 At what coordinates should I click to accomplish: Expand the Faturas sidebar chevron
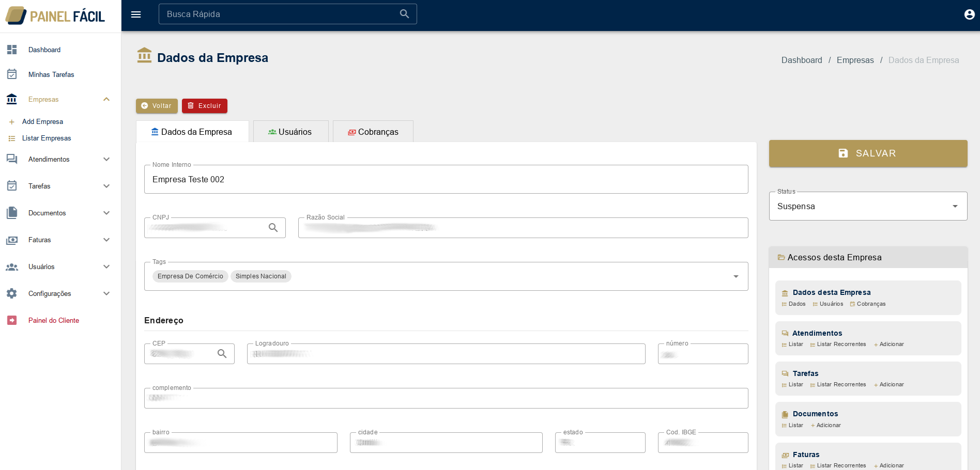click(106, 240)
